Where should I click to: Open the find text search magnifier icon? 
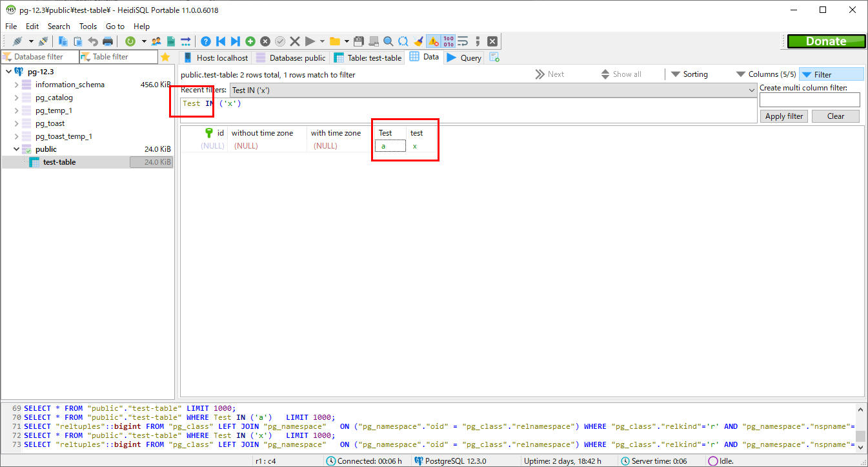pos(388,41)
